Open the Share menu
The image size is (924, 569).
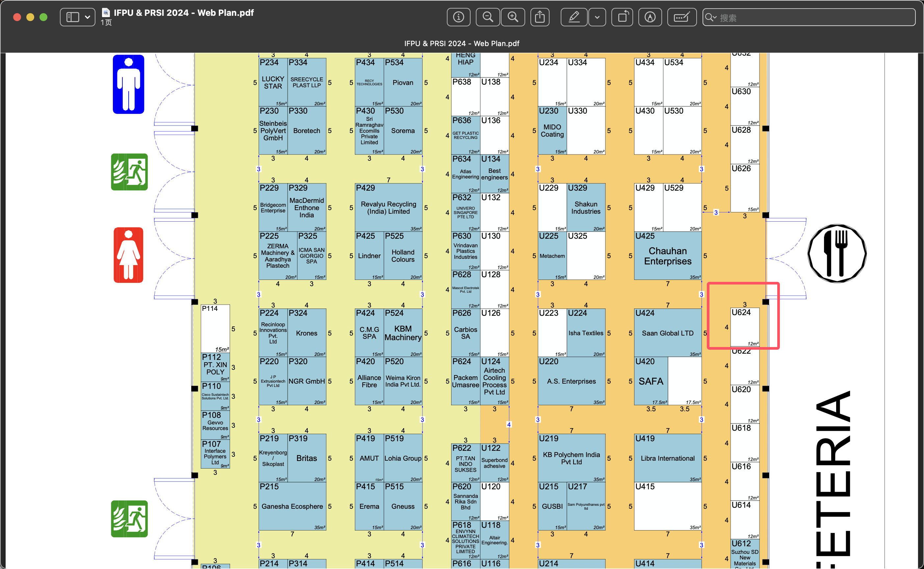tap(540, 17)
